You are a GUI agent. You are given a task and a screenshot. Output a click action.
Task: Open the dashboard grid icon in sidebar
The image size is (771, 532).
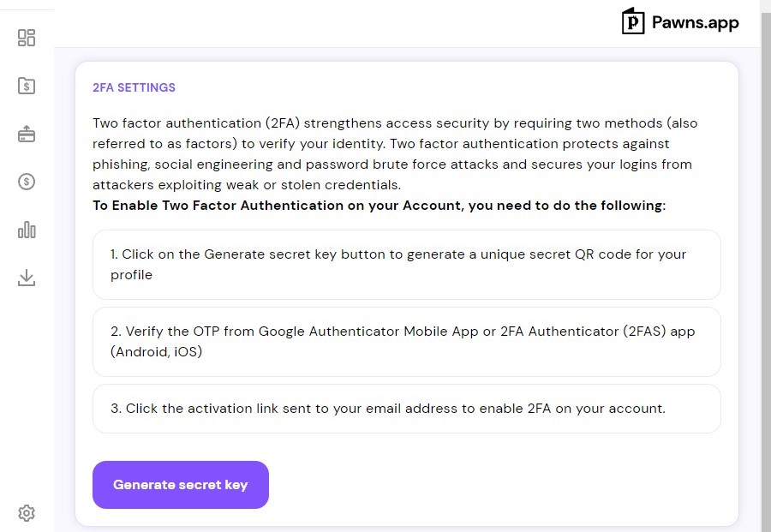(27, 38)
